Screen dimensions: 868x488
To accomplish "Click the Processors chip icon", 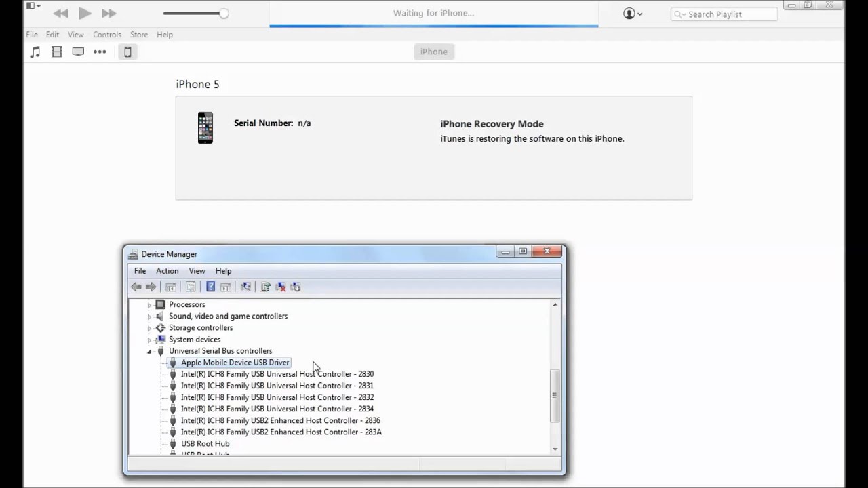I will [x=161, y=305].
